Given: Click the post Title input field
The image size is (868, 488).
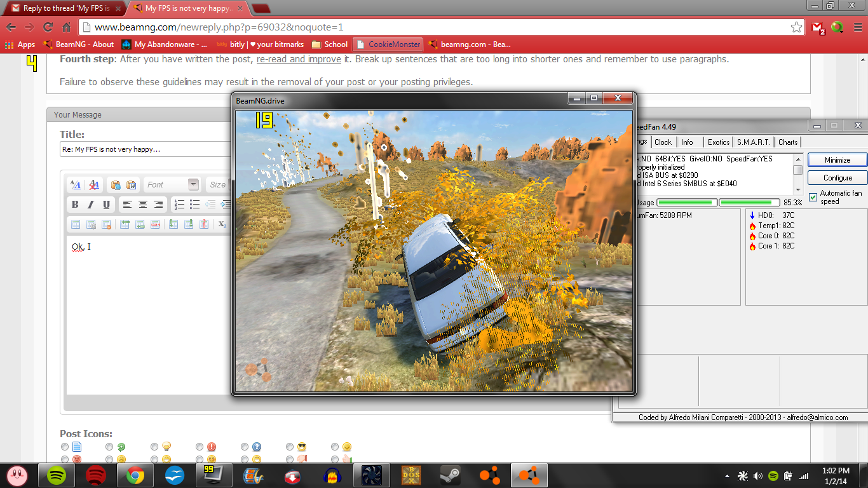Looking at the screenshot, I should [x=146, y=149].
